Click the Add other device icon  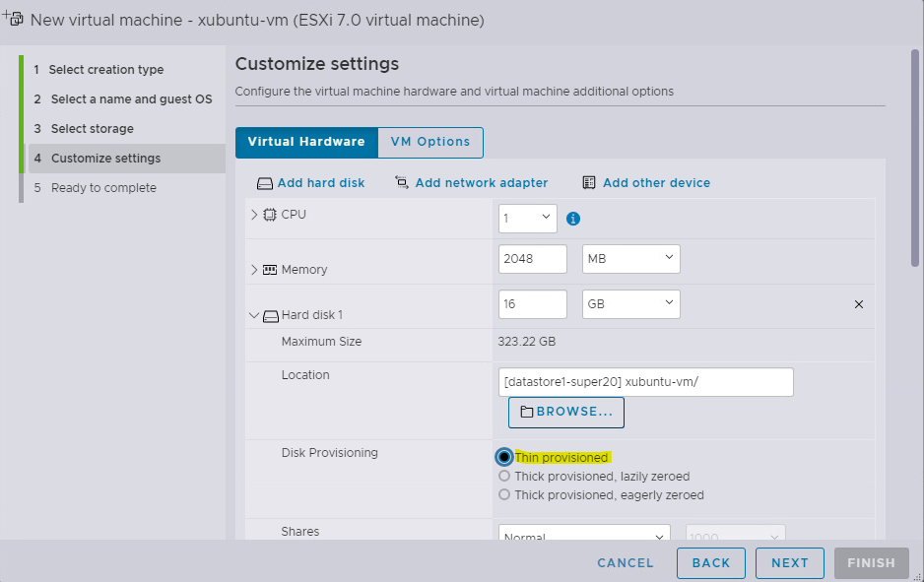point(589,182)
